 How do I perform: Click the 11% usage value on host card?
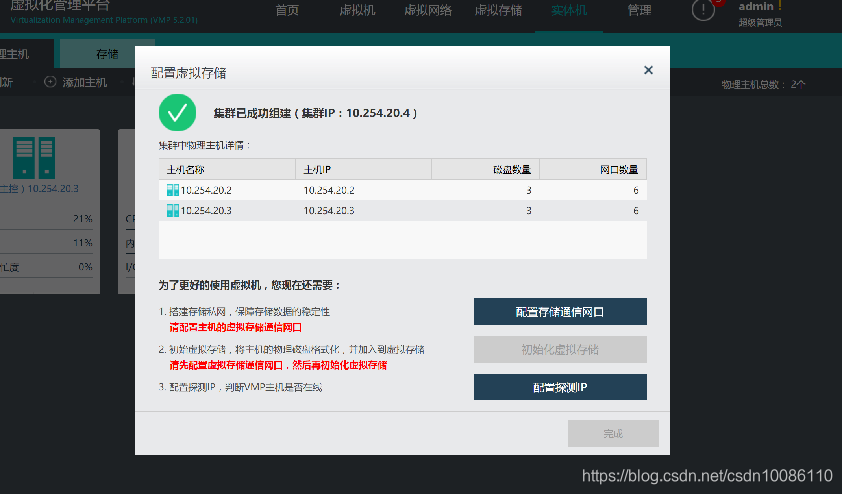[x=83, y=243]
